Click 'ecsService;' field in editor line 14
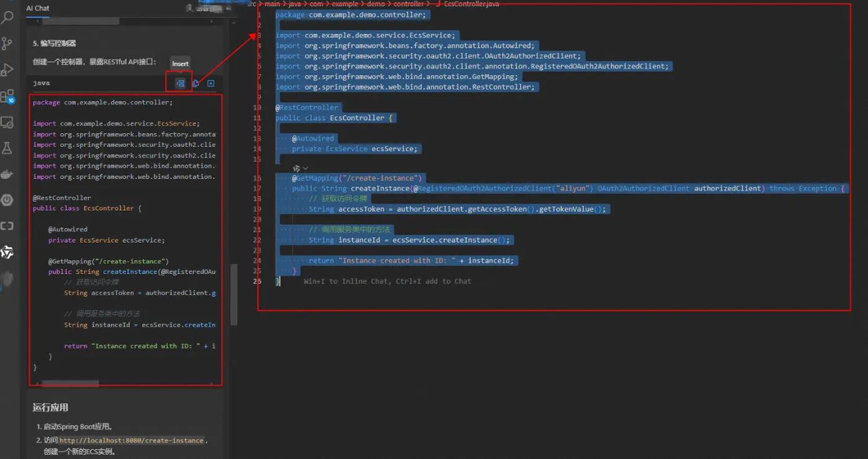 tap(396, 149)
